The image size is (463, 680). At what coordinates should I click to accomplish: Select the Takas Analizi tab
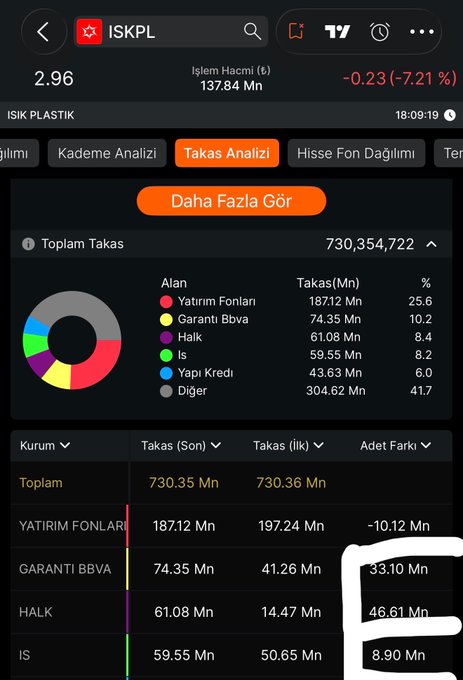point(227,153)
